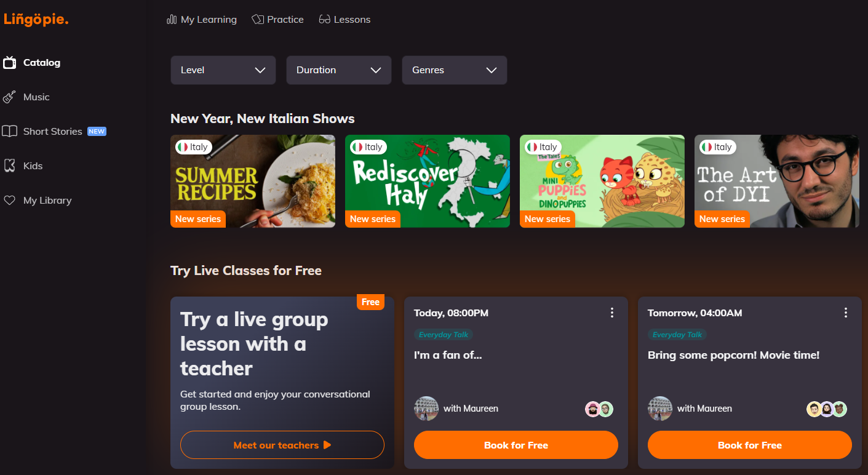Select the open book Short Stories icon
Screen dimensions: 868x475
click(9, 132)
